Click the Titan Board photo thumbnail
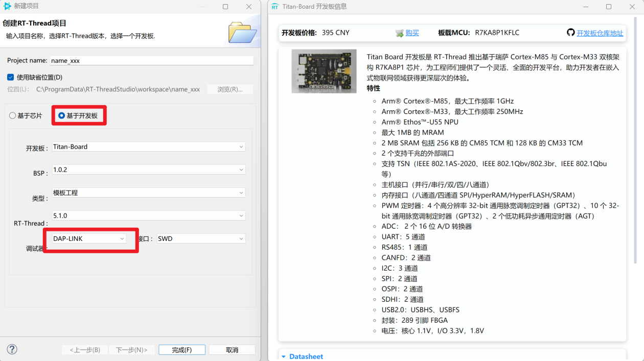644x361 pixels. [324, 71]
